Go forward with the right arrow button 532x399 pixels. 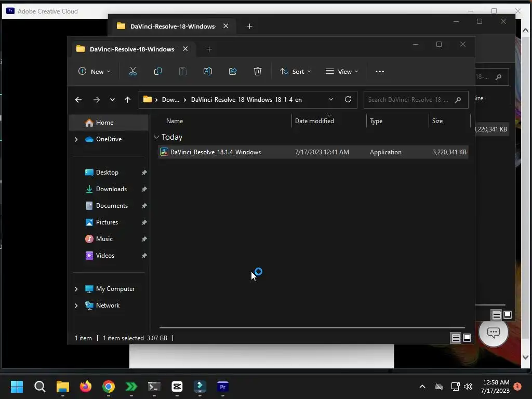(x=96, y=100)
